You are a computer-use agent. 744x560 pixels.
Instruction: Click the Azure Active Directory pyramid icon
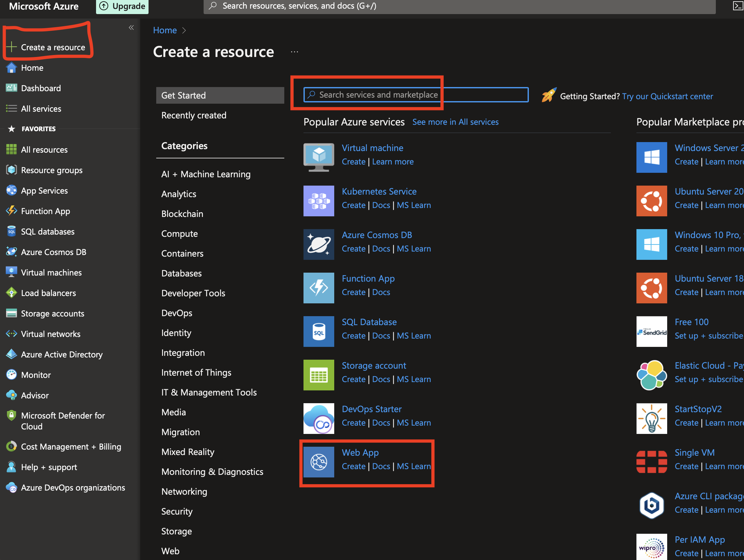pos(12,354)
